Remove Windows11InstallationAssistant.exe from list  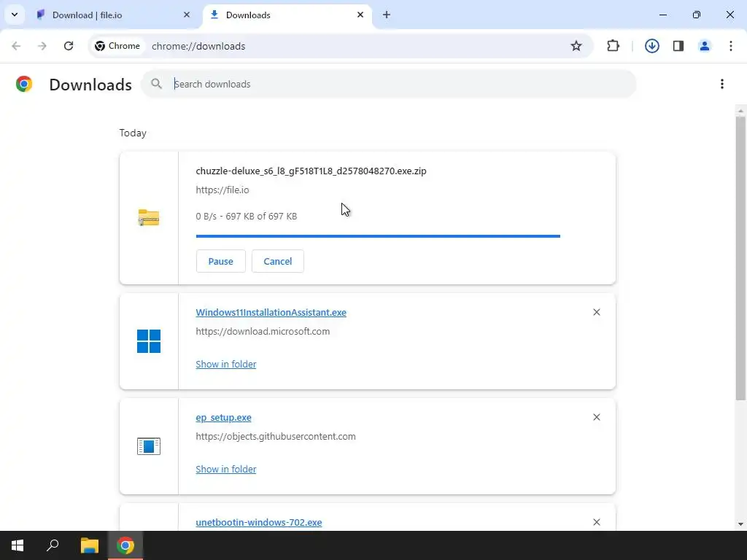[x=597, y=312]
